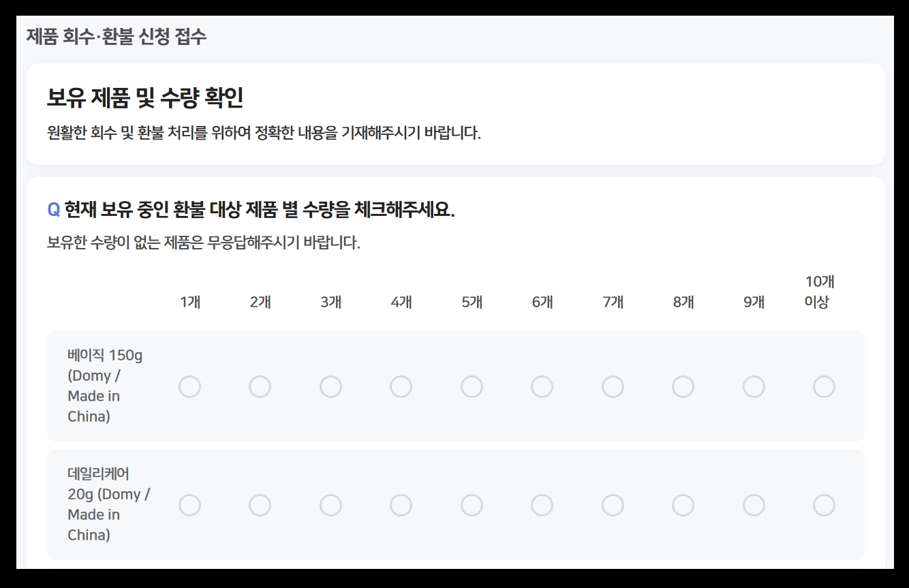Select 3개 for 베이직 150g product

331,386
